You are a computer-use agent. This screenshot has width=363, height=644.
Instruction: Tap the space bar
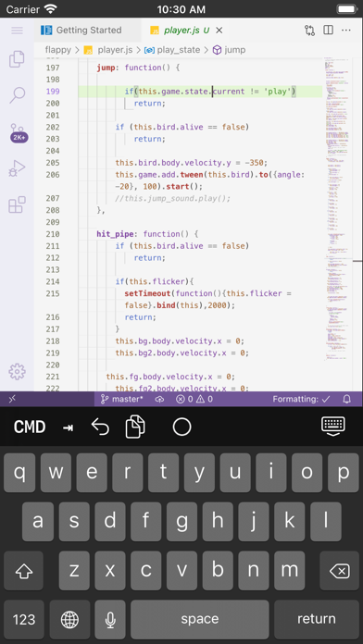point(200,619)
